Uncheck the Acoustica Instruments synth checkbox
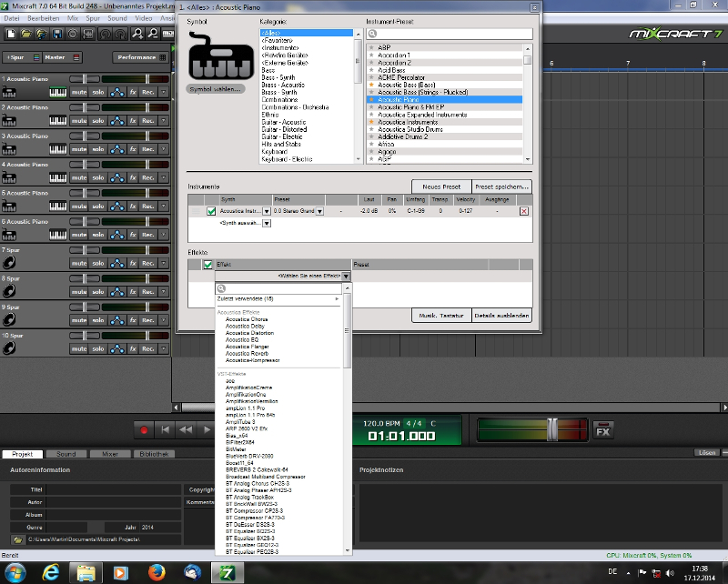 click(x=211, y=211)
